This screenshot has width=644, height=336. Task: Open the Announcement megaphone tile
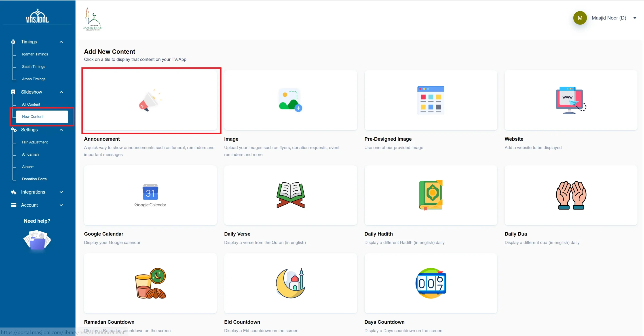150,100
